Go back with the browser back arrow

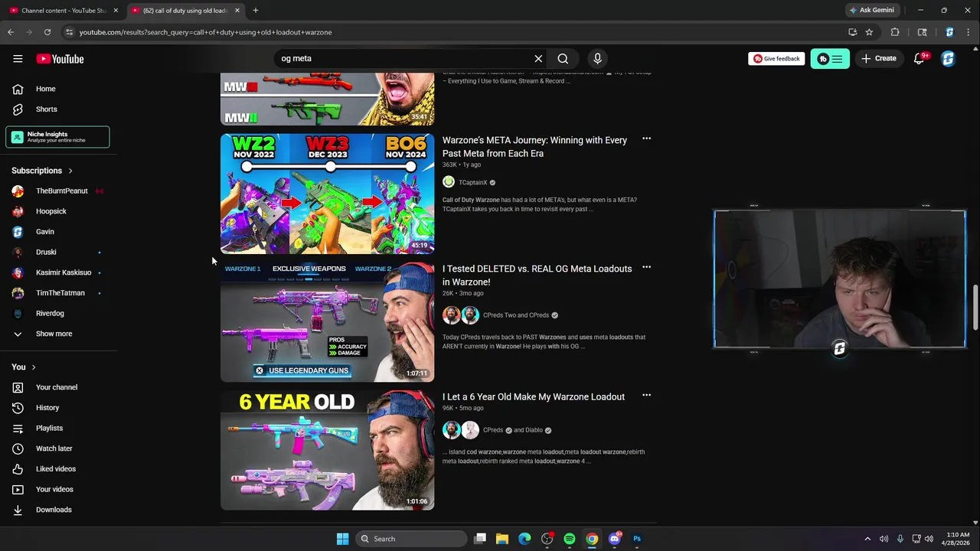(11, 32)
